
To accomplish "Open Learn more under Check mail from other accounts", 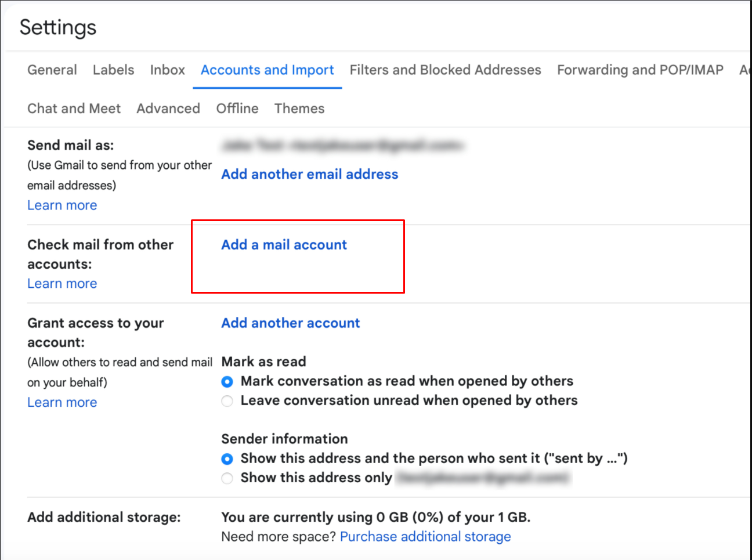I will click(62, 284).
